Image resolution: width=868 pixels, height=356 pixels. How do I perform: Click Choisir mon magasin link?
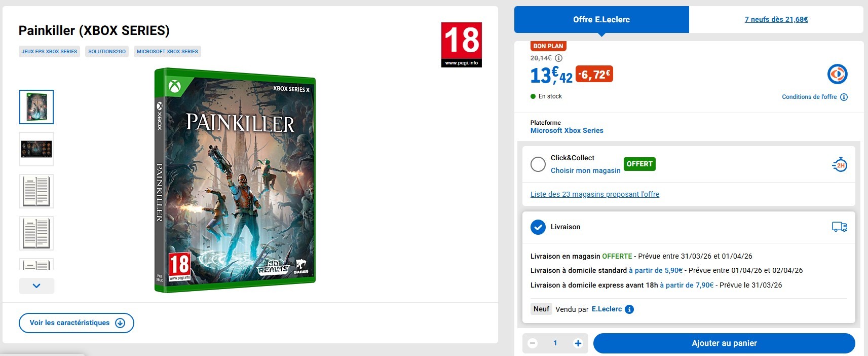(586, 170)
